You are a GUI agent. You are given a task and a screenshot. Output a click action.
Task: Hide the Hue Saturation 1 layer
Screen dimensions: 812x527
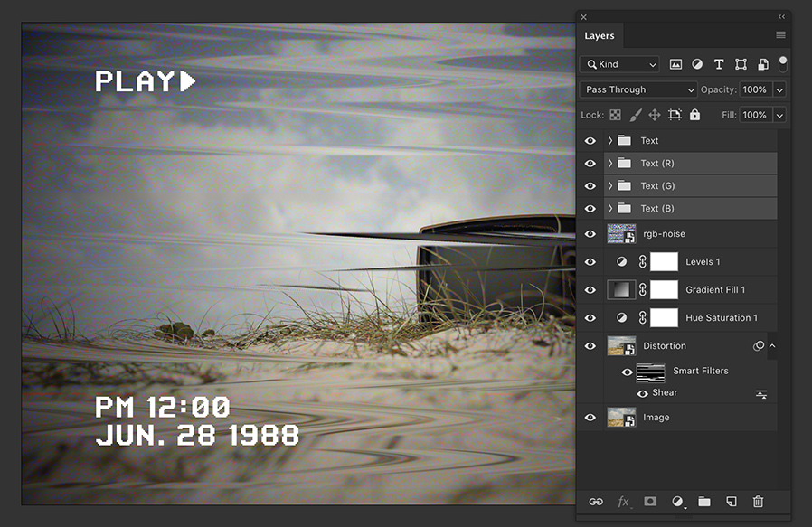[x=590, y=318]
